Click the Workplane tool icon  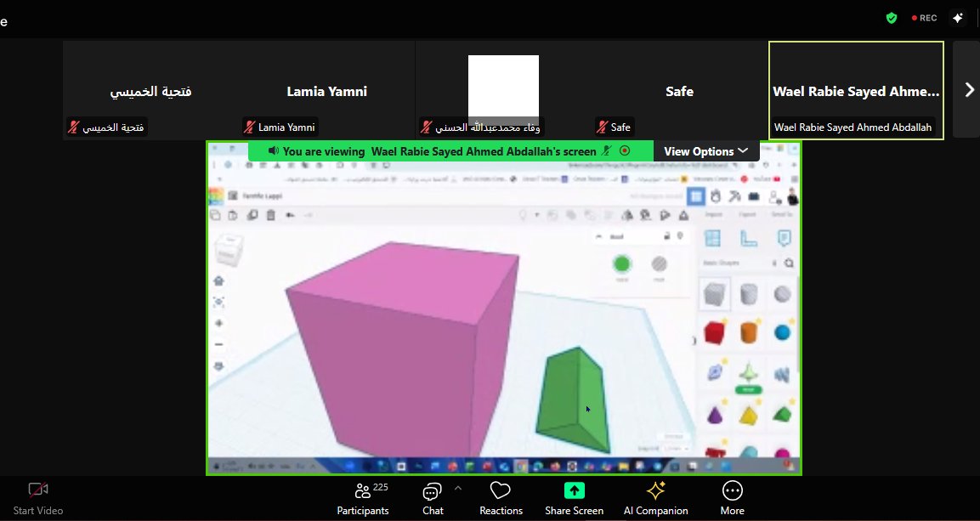point(712,238)
